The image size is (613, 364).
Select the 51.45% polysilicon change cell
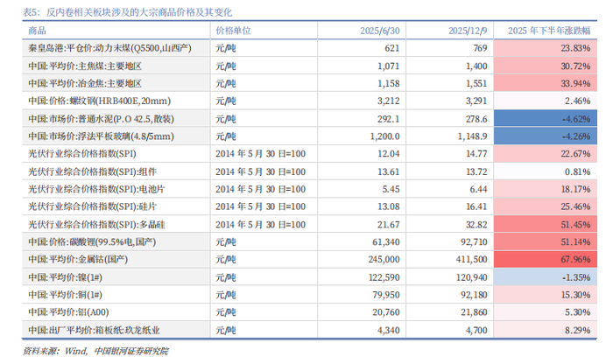click(546, 224)
